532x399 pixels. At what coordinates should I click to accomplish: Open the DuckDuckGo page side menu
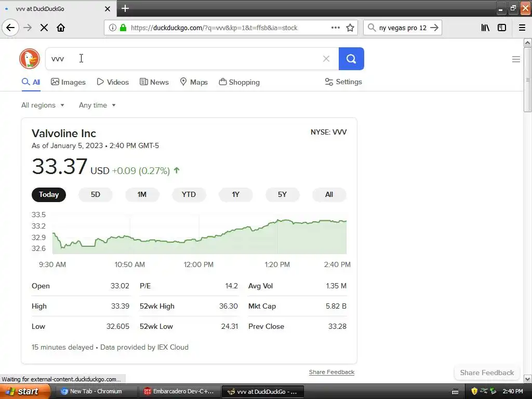point(516,59)
